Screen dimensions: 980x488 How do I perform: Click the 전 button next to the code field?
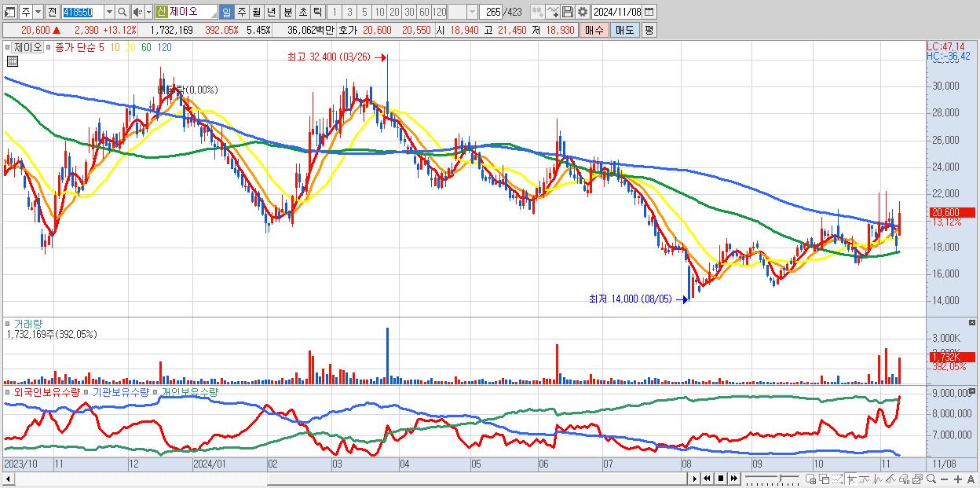[x=52, y=13]
